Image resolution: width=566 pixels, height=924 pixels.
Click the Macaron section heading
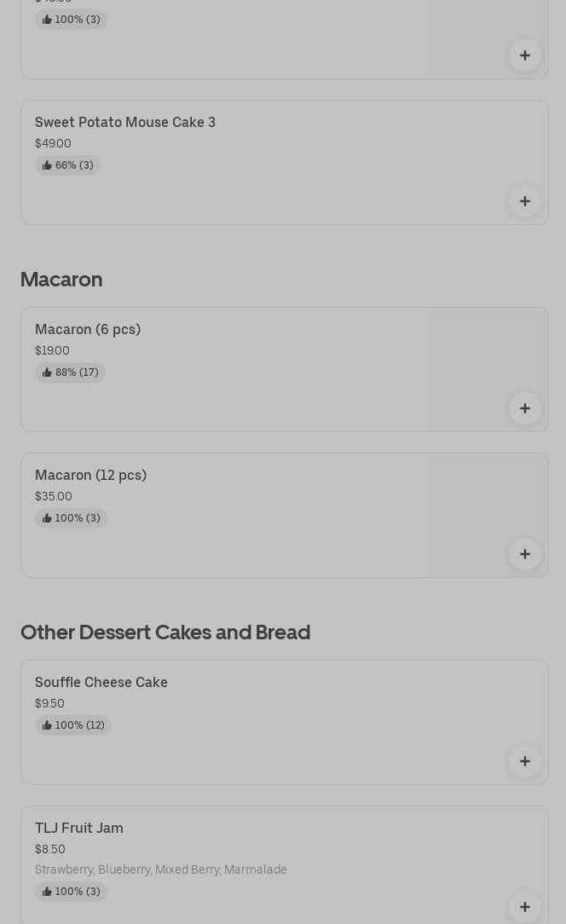click(61, 280)
